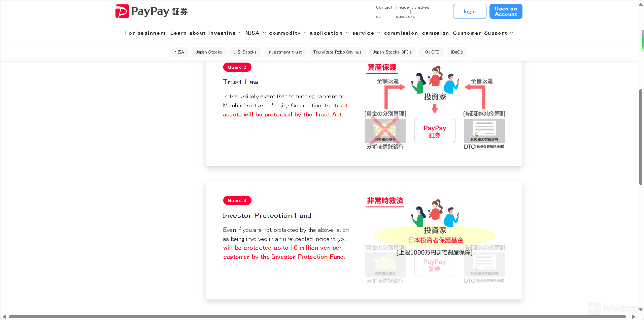The image size is (644, 320).
Task: Click red text 'protected by the Trust Act'
Action: [303, 114]
